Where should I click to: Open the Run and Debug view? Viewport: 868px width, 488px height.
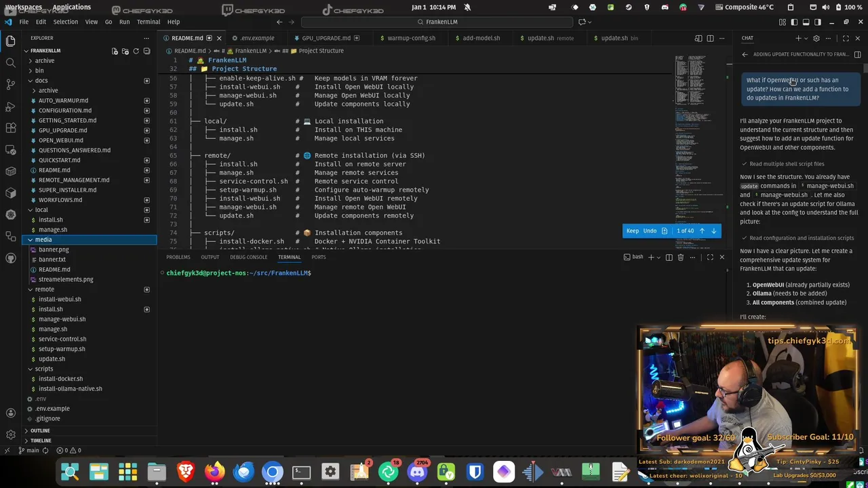10,106
